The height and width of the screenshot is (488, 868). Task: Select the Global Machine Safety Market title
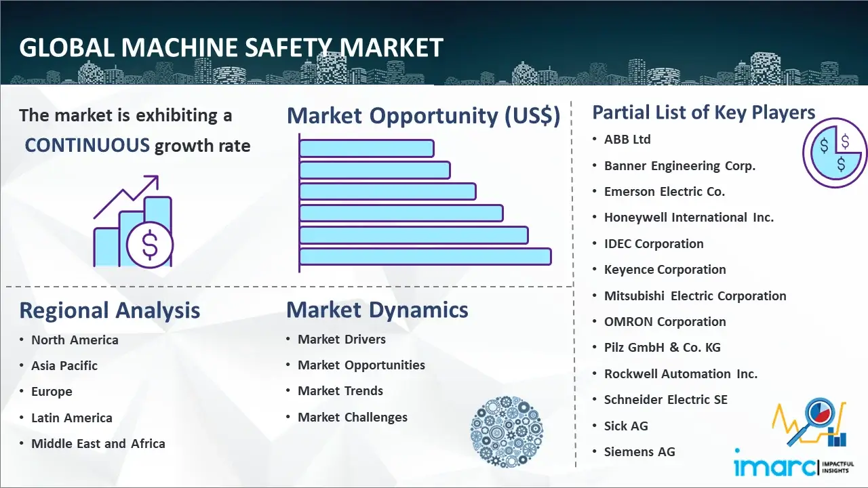(231, 48)
